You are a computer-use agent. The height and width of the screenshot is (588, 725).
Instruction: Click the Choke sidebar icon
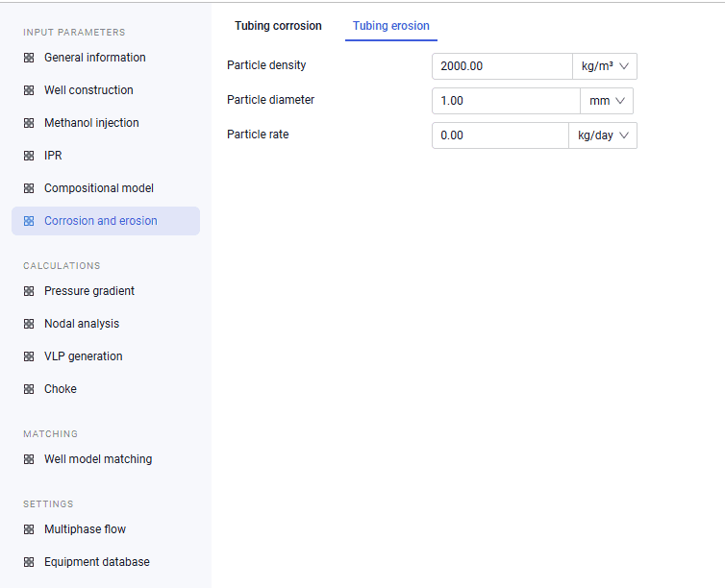(x=29, y=389)
